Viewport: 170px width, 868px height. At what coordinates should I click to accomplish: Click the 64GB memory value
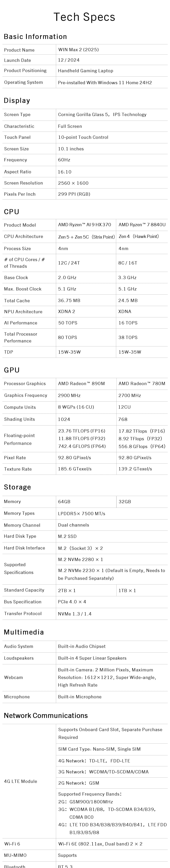64,502
